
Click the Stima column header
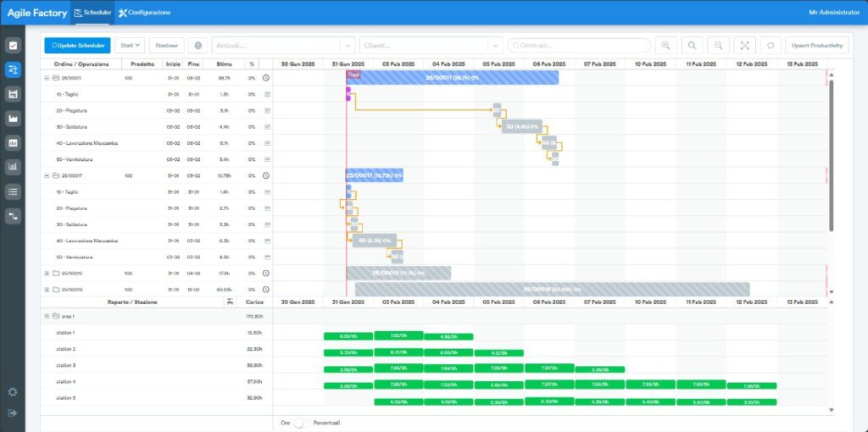point(224,64)
